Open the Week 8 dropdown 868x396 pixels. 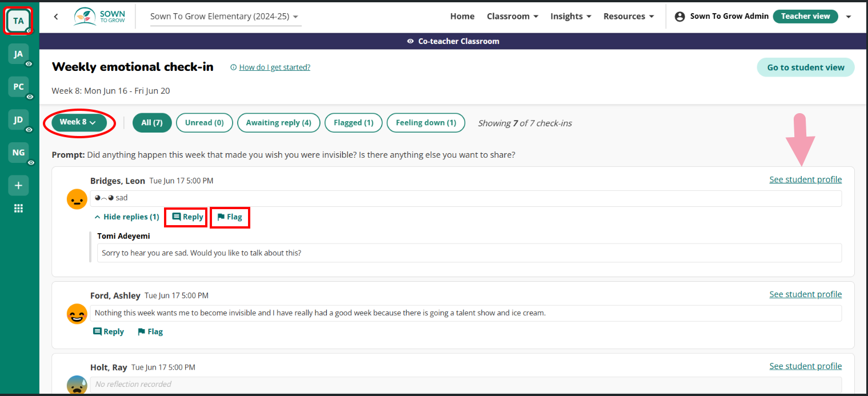click(79, 122)
